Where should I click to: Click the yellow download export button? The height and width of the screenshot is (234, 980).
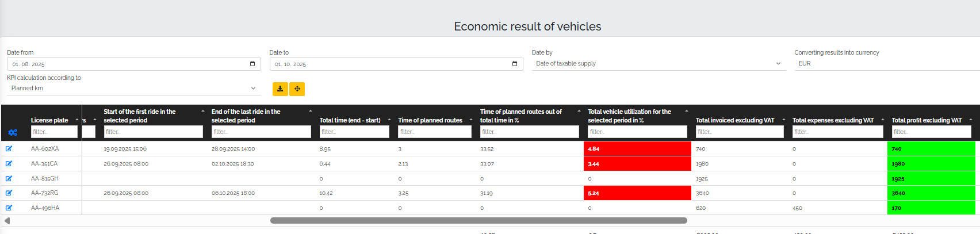(x=280, y=89)
